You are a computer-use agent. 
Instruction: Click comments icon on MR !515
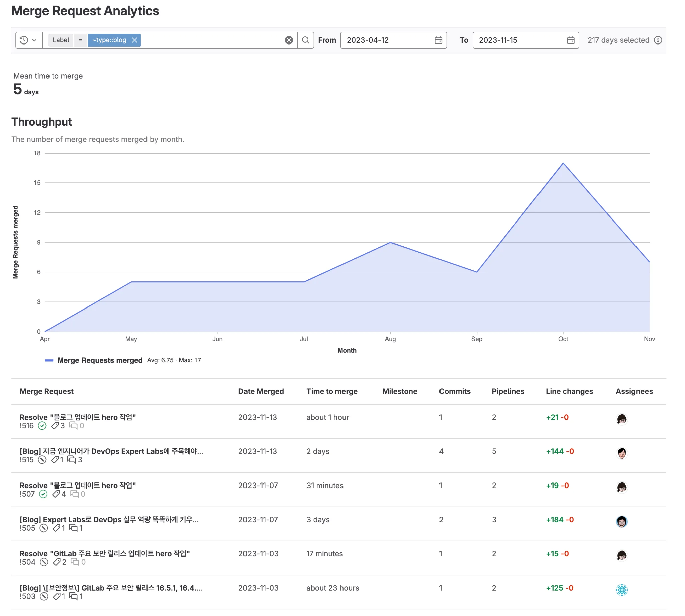(71, 460)
